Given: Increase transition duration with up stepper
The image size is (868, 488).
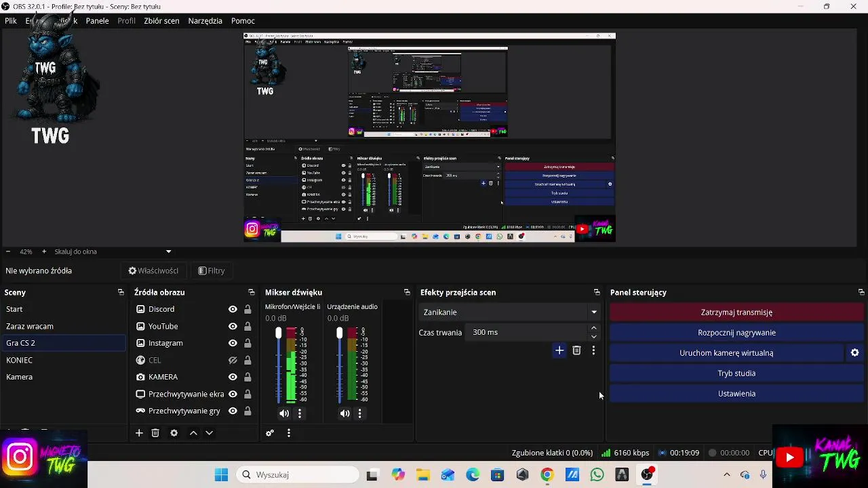Looking at the screenshot, I should point(594,328).
